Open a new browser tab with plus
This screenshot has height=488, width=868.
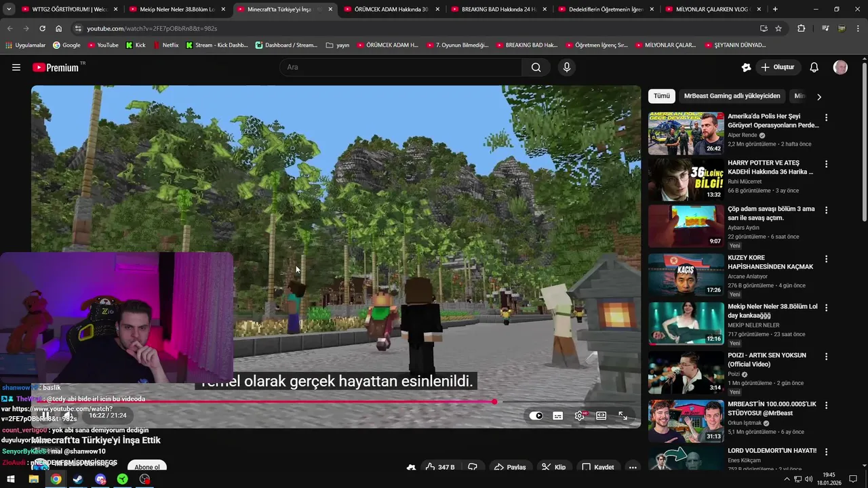pyautogui.click(x=775, y=9)
